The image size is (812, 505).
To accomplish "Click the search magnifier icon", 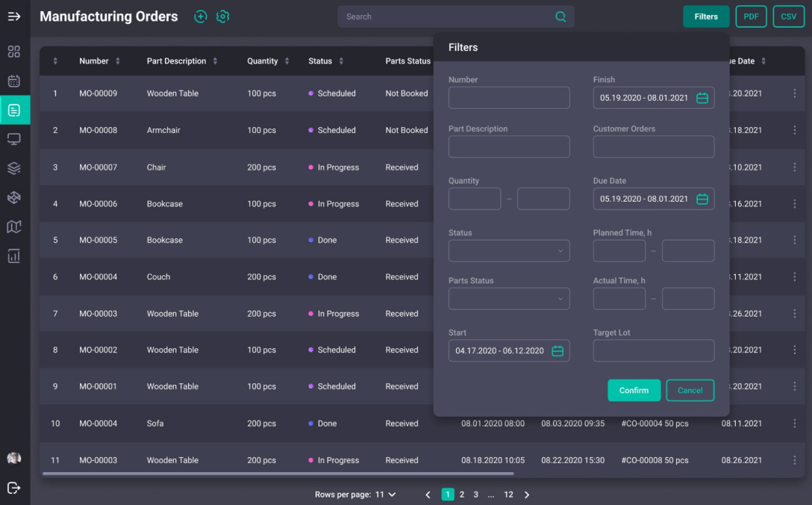I will [x=560, y=16].
